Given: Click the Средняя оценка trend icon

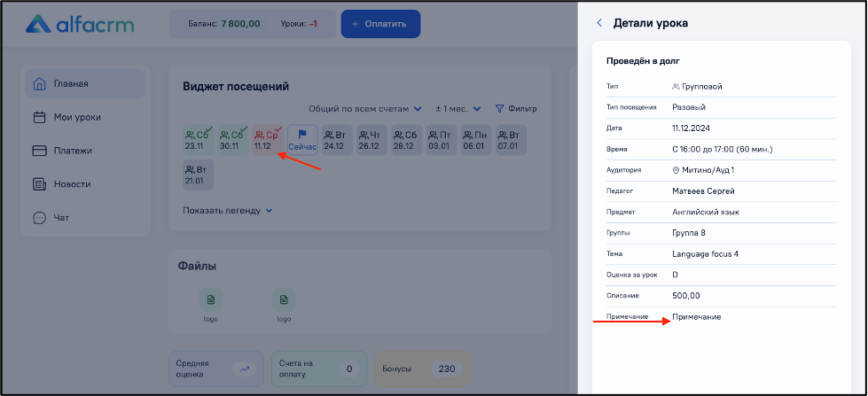Looking at the screenshot, I should point(244,369).
